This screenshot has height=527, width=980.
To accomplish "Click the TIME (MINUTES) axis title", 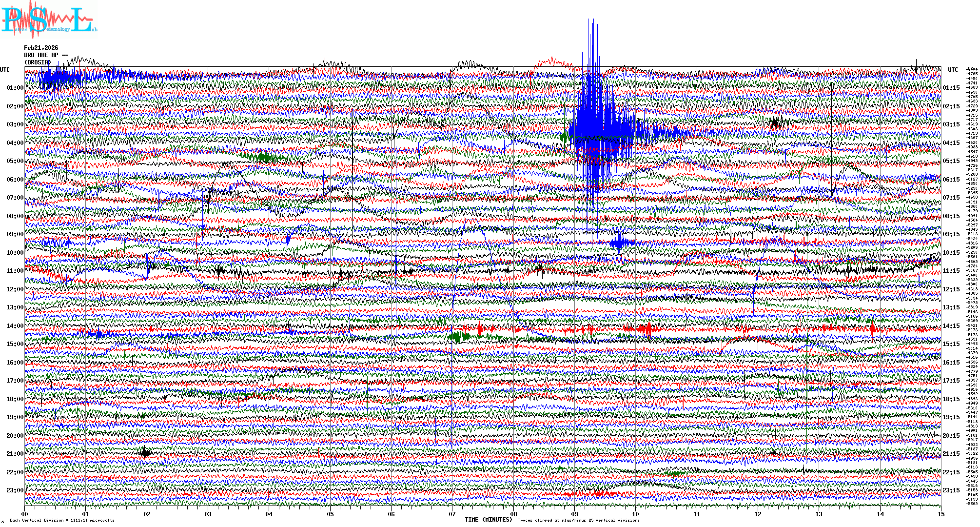I will [489, 520].
